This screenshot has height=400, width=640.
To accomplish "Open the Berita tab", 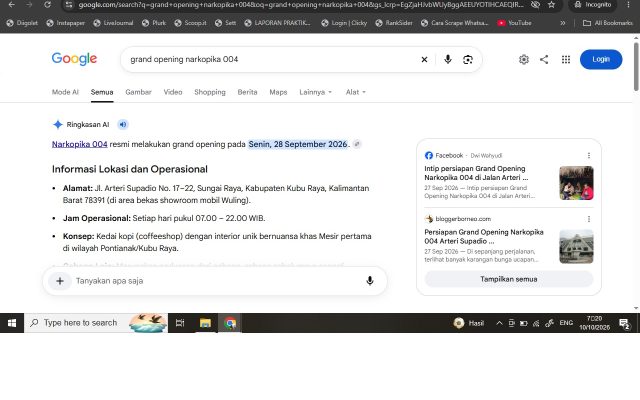I will point(247,92).
